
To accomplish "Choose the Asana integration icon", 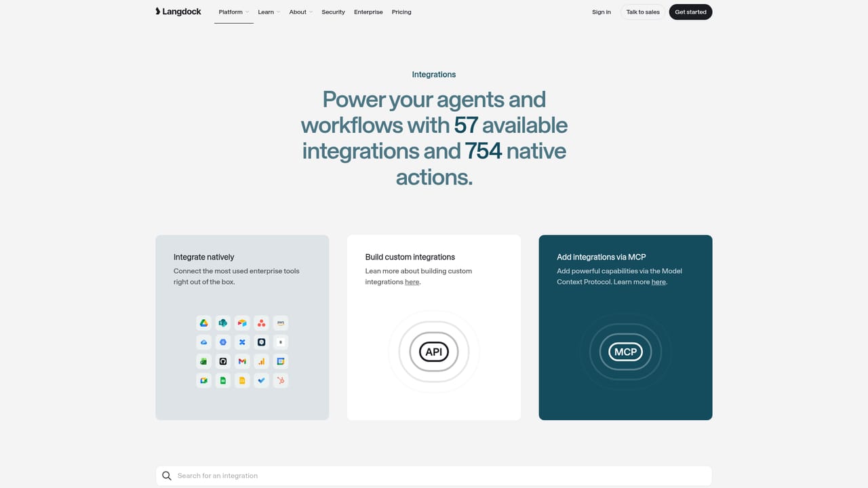I will pos(262,323).
